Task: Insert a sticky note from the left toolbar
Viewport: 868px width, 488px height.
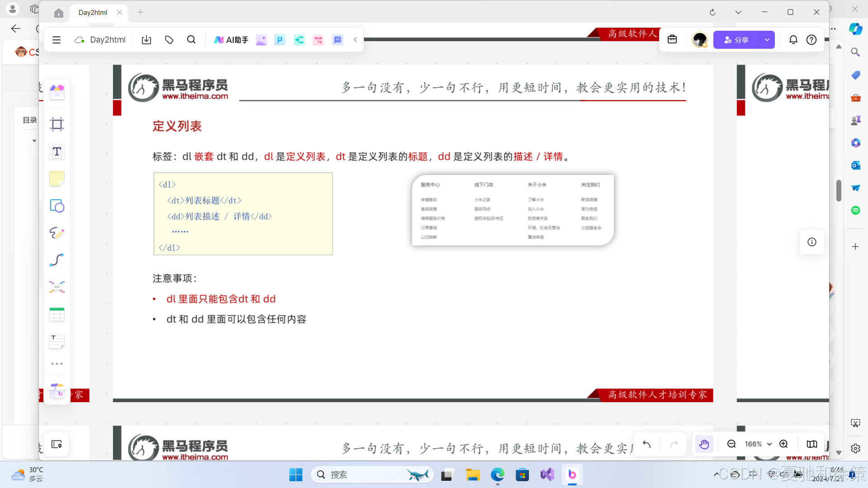Action: tap(57, 179)
